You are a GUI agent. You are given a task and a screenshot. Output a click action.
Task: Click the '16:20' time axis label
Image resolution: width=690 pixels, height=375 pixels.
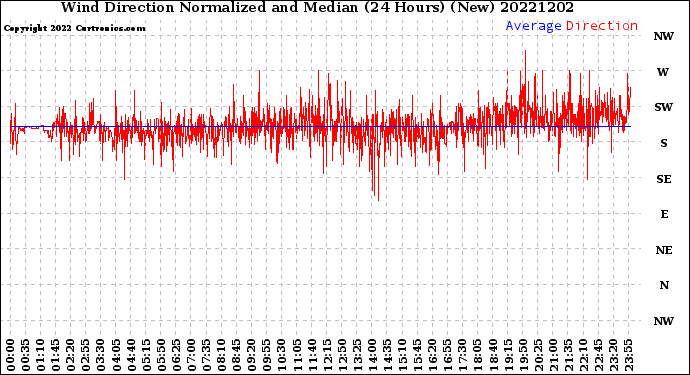433,355
